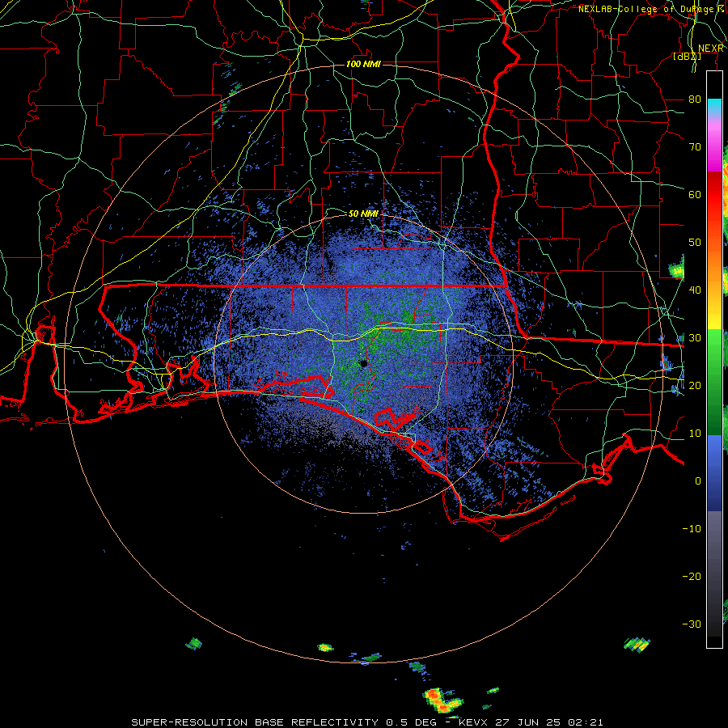Screen dimensions: 728x728
Task: Click the 40 value on the dBZ scale
Action: coord(695,290)
